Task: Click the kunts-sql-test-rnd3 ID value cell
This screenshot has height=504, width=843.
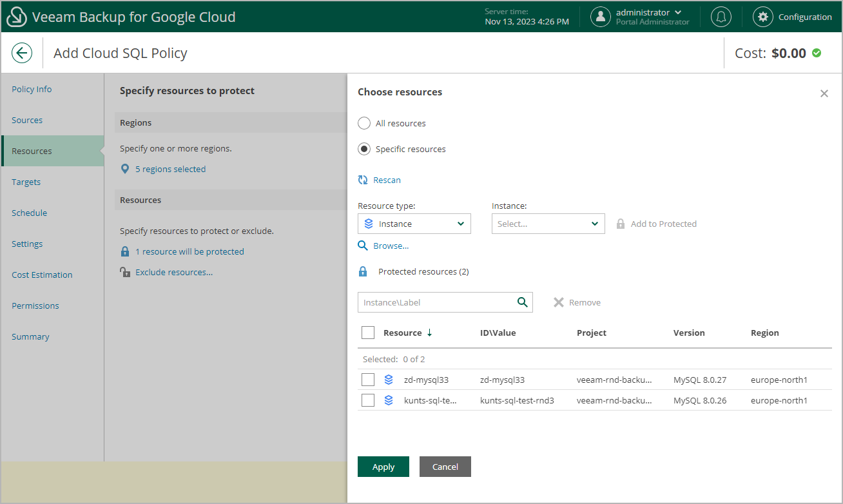Action: (517, 400)
